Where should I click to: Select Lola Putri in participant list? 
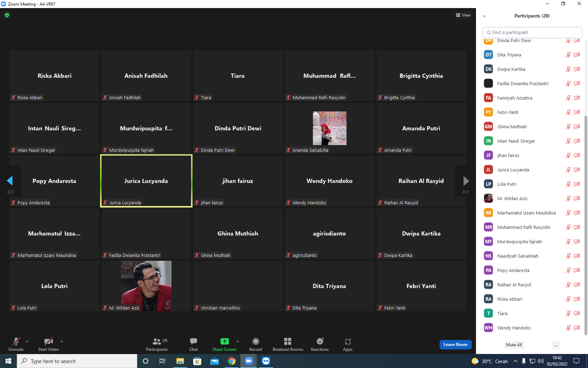coord(532,184)
